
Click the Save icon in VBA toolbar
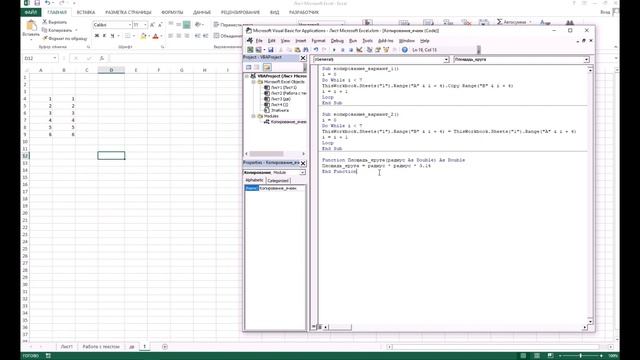tap(270, 50)
